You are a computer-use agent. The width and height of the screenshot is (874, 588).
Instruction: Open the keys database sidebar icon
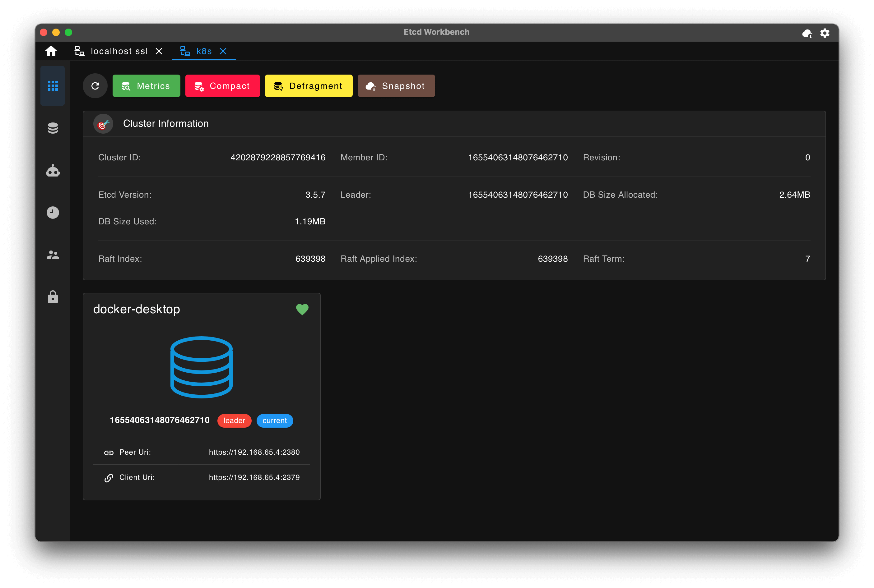(x=53, y=128)
